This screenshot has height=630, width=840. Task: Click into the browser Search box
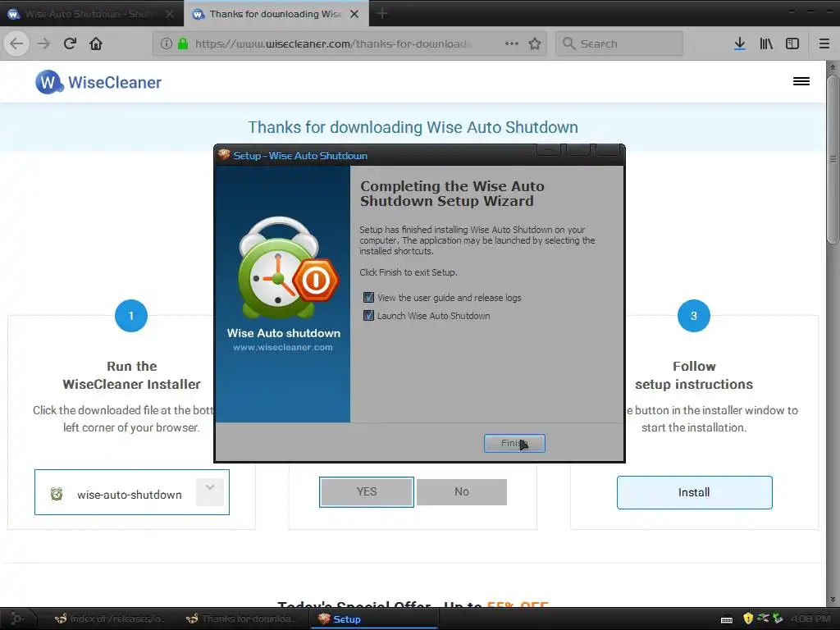(619, 43)
